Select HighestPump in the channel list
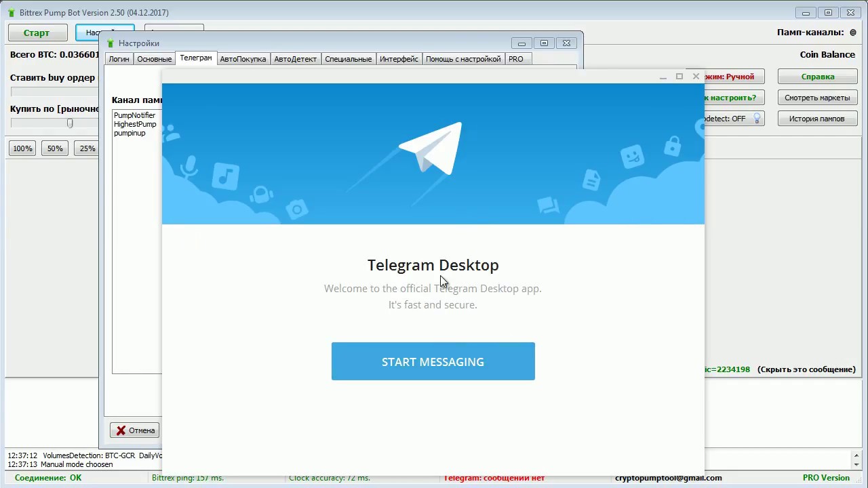This screenshot has width=868, height=488. tap(135, 124)
